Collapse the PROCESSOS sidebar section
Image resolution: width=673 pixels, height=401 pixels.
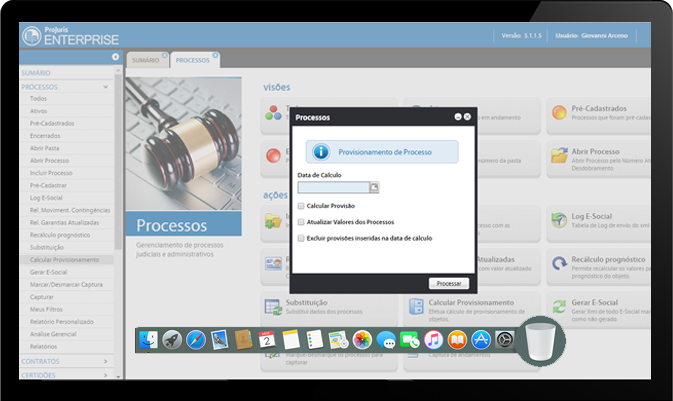(106, 87)
